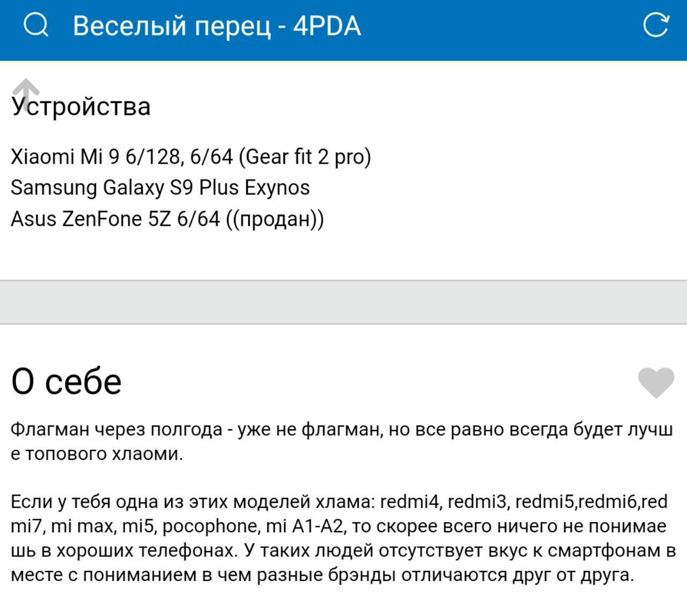Click the paragraph starting with Если у тебя
Screen dimensions: 687x616
coord(343,538)
